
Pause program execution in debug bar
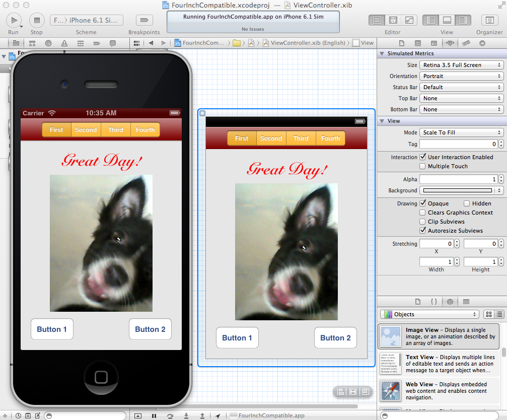(x=154, y=416)
